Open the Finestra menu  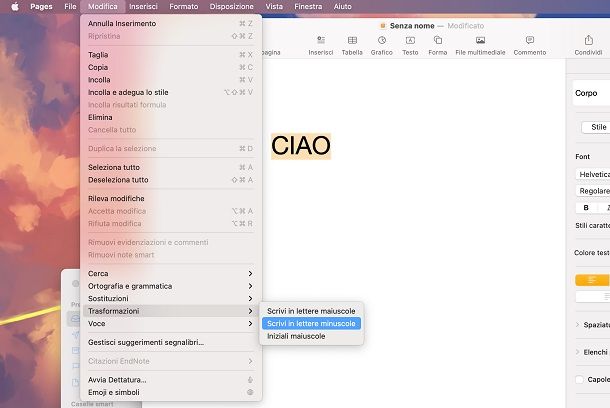click(x=308, y=7)
